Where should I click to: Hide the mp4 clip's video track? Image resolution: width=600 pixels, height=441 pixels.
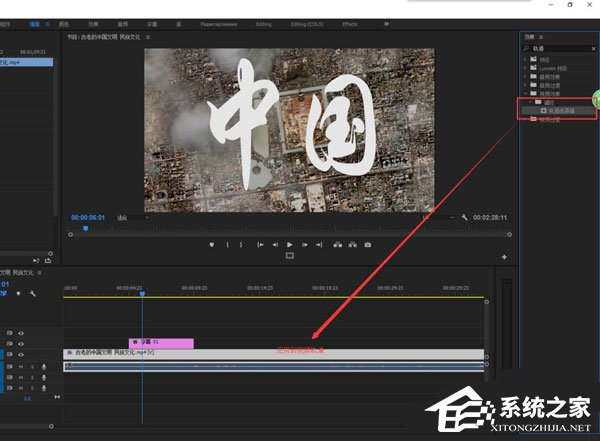[x=21, y=354]
